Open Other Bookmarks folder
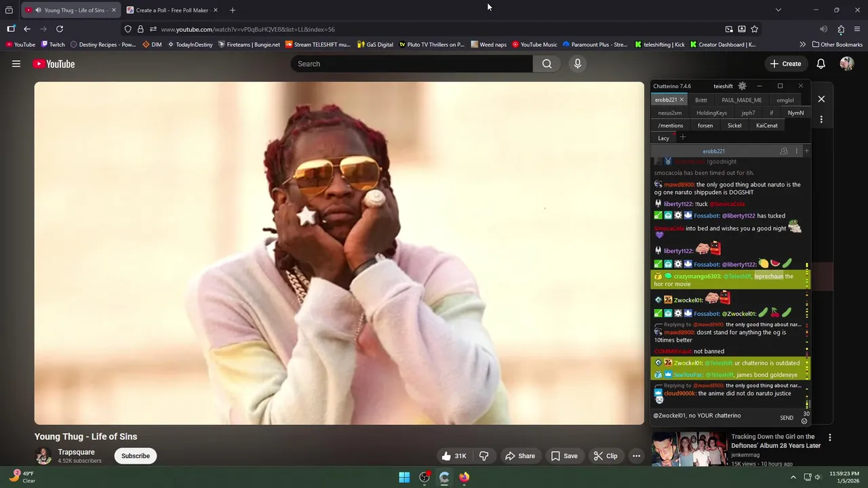The height and width of the screenshot is (488, 868). (836, 45)
